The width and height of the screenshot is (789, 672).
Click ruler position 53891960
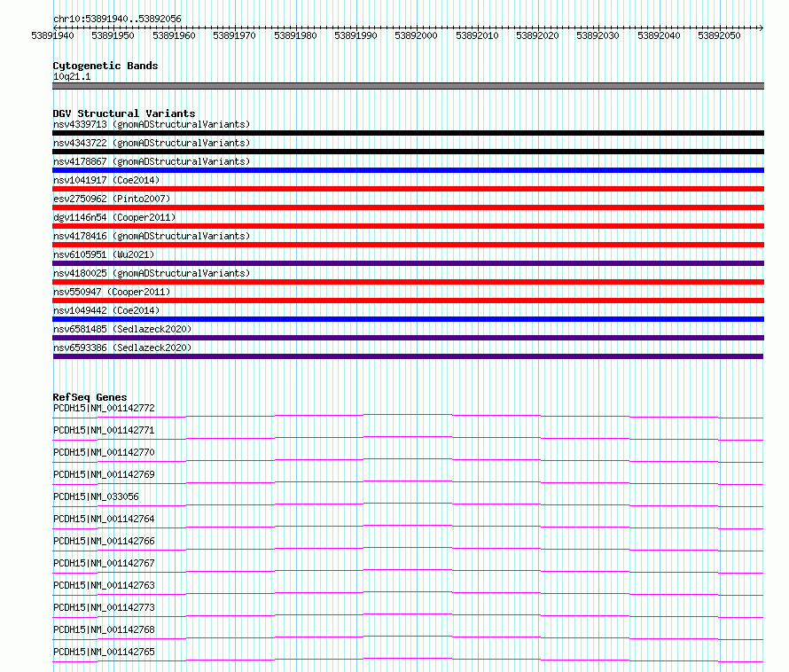tap(174, 35)
